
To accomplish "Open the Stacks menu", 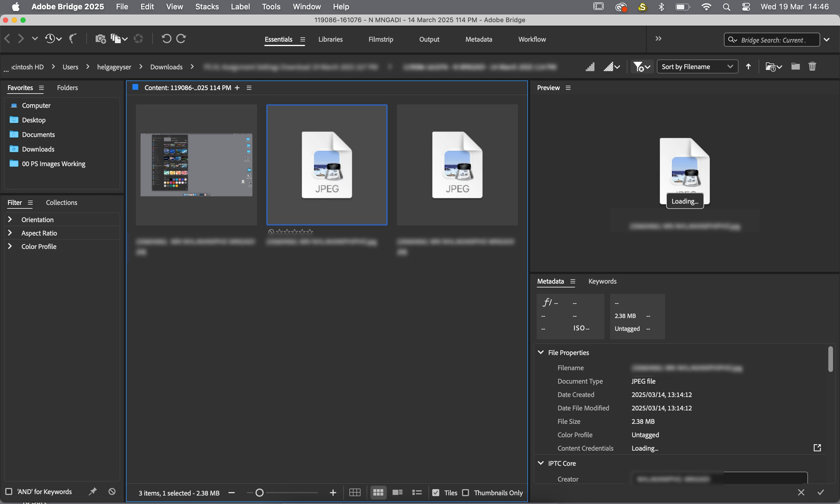I will [207, 7].
